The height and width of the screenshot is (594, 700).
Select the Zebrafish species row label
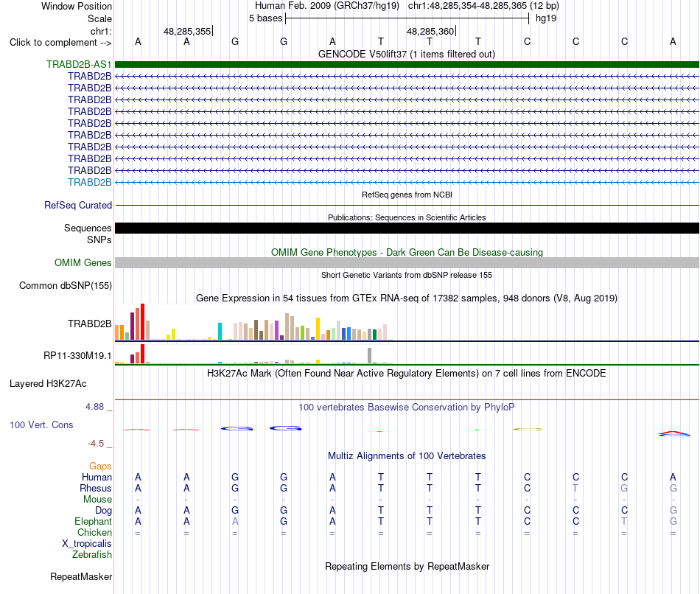pos(92,554)
